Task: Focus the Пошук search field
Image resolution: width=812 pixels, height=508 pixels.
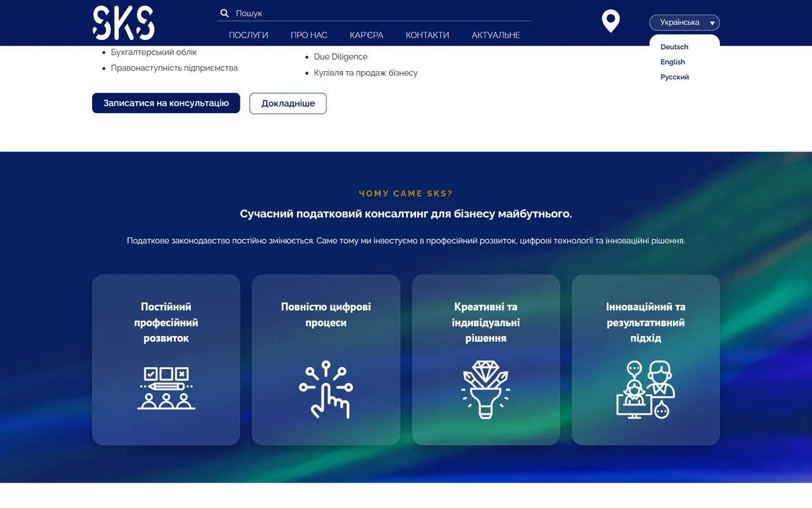Action: point(374,13)
